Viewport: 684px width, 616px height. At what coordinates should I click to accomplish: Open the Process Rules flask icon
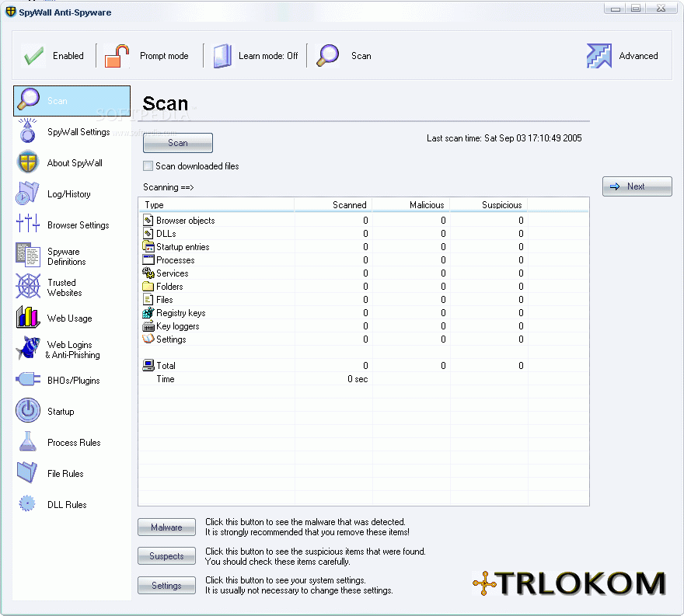coord(27,441)
